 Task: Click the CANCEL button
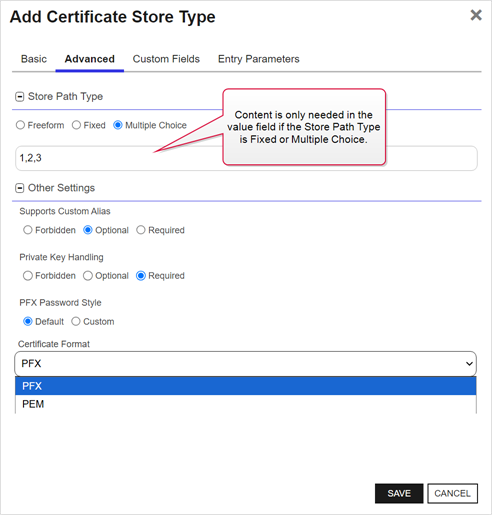[452, 493]
